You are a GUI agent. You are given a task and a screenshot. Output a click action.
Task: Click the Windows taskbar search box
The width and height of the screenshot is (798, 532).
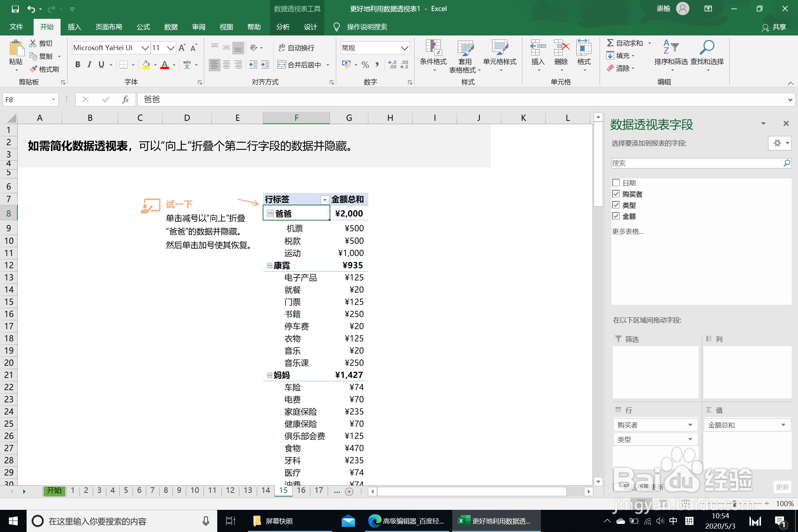pyautogui.click(x=122, y=521)
